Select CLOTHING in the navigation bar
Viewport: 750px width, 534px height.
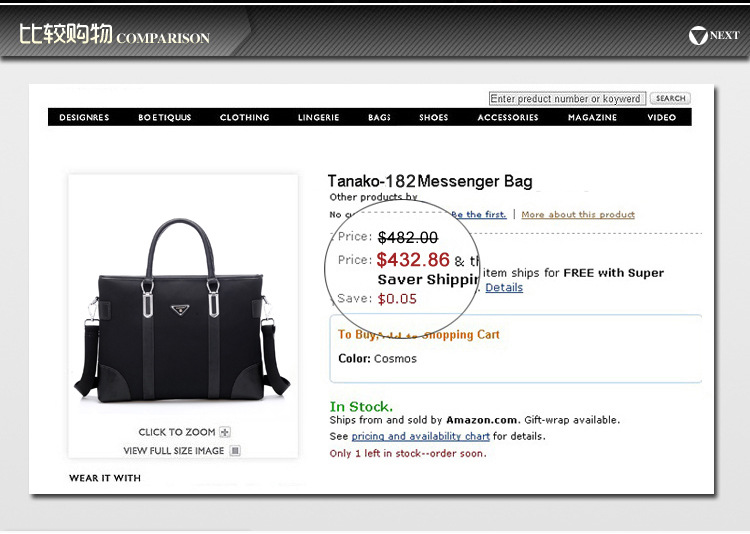[x=244, y=117]
